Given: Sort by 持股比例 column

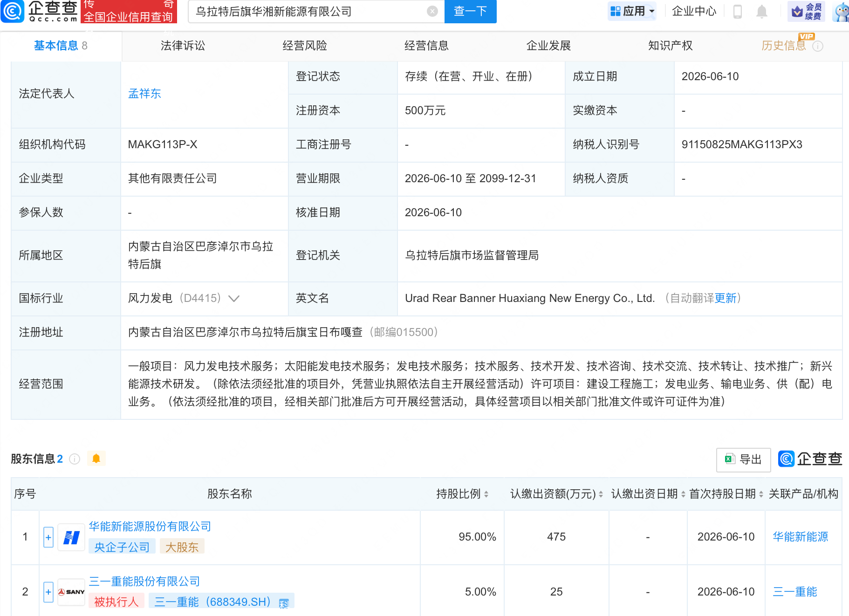Looking at the screenshot, I should [486, 494].
